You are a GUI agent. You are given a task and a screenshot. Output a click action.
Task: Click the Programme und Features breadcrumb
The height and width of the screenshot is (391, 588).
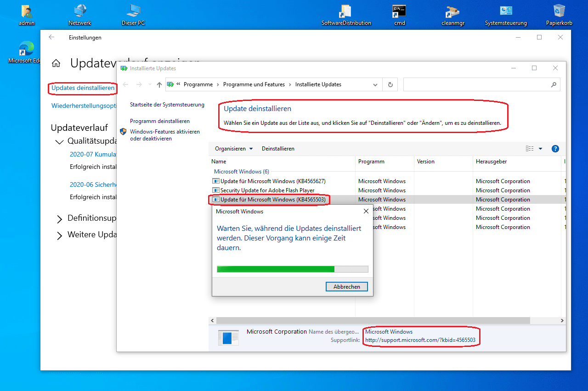254,84
